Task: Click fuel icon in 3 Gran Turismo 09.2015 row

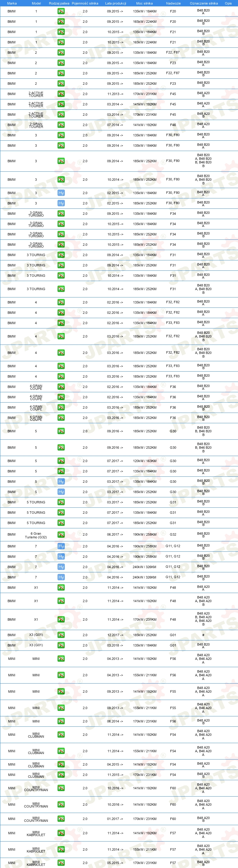Action: [x=61, y=214]
